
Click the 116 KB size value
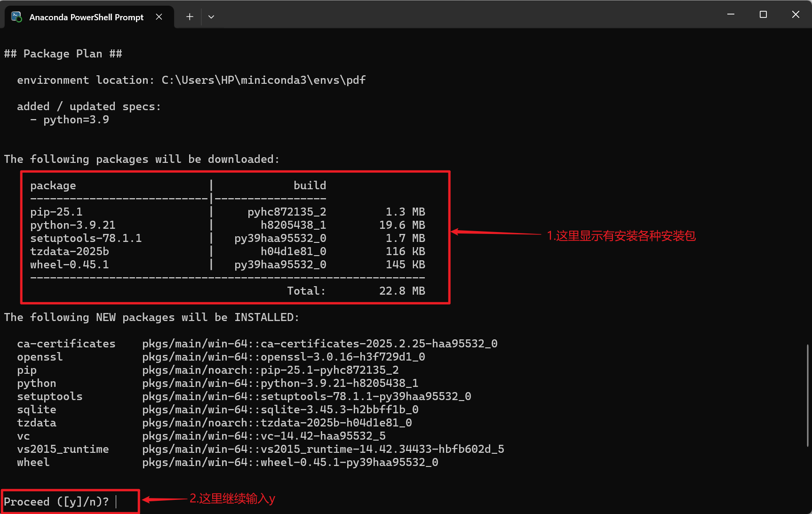click(x=406, y=251)
